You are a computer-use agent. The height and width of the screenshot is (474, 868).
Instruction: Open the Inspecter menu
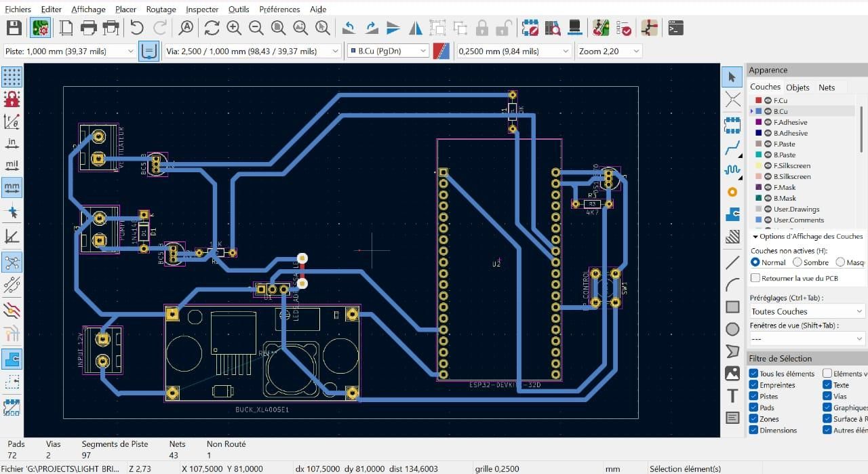click(x=202, y=9)
